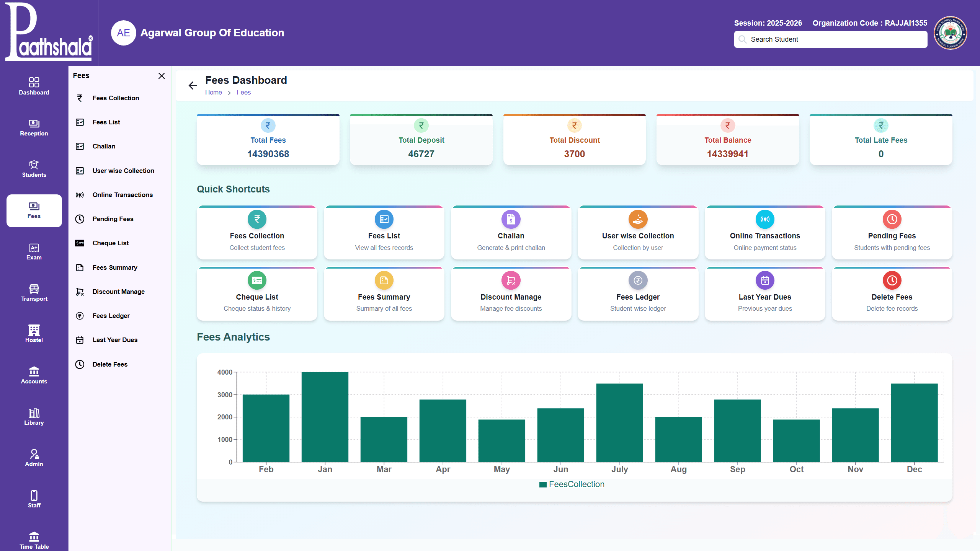
Task: Open Online Transactions from Fees menu
Action: [122, 195]
